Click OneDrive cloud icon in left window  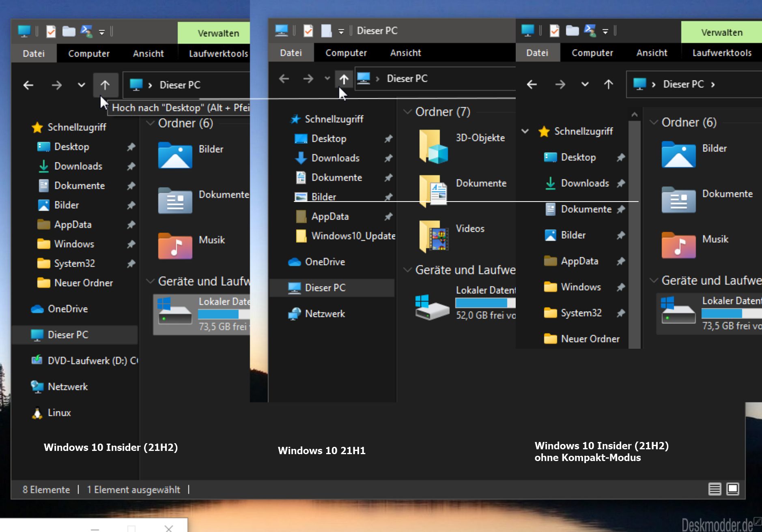click(37, 309)
